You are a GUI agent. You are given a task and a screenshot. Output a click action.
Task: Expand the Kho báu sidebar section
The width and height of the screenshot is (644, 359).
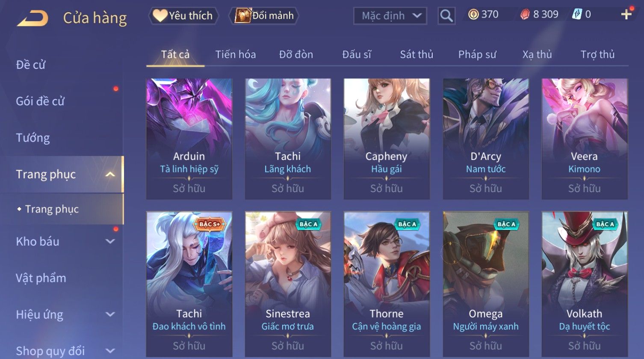pos(110,241)
